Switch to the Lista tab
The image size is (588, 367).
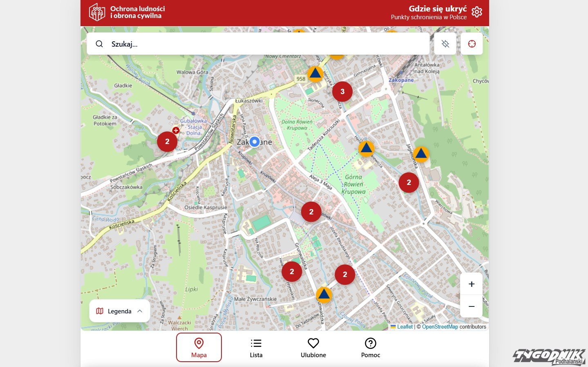point(256,347)
